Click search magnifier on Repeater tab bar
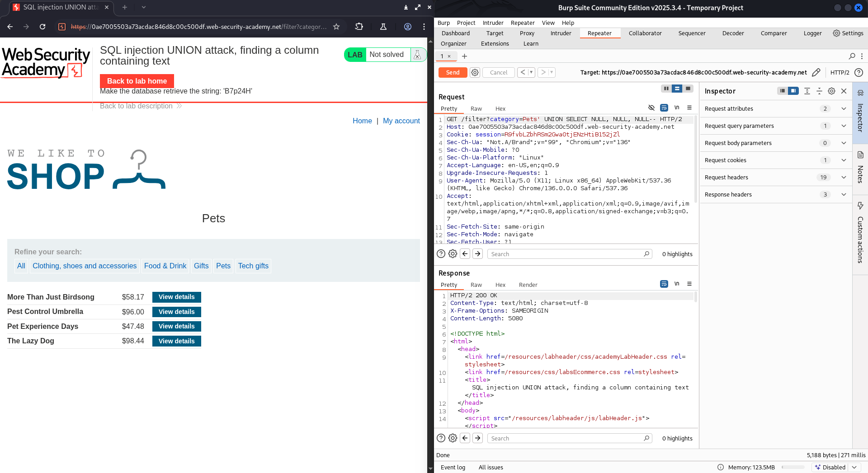Viewport: 868px width, 473px height. tap(852, 56)
